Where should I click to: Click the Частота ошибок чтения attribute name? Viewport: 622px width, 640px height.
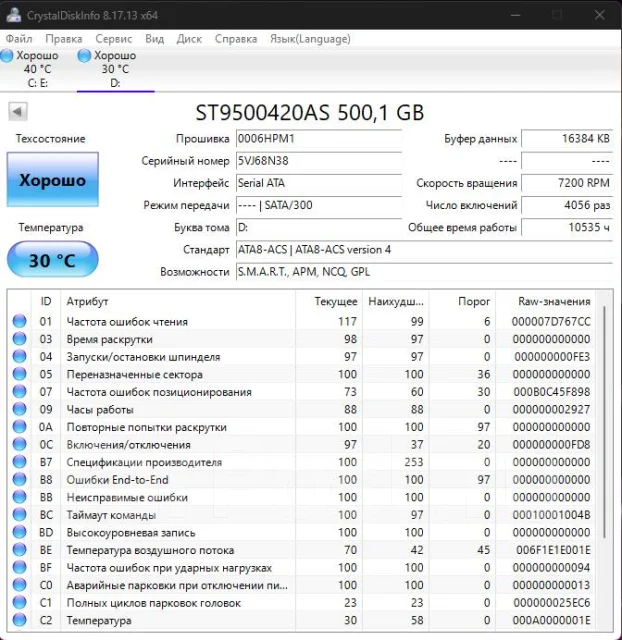pyautogui.click(x=127, y=322)
